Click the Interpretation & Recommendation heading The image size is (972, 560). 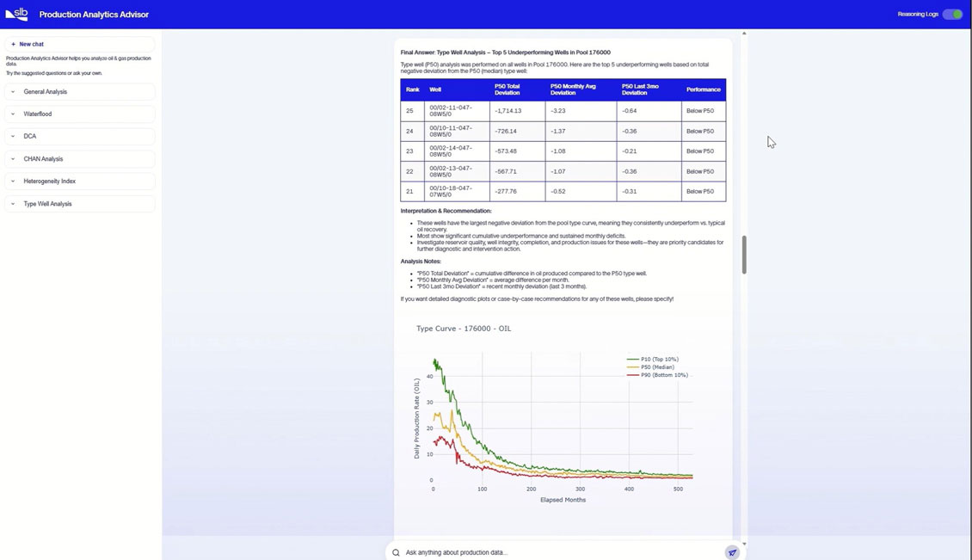click(x=446, y=211)
